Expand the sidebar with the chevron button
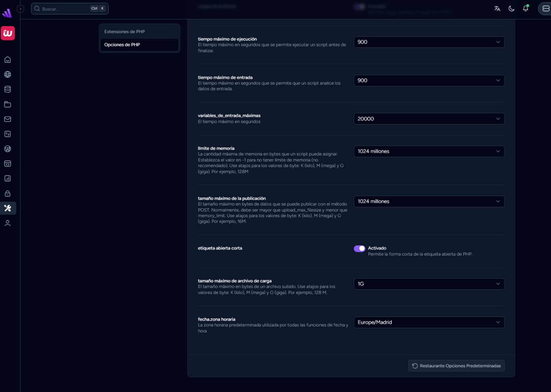The width and height of the screenshot is (551, 392). (x=21, y=9)
